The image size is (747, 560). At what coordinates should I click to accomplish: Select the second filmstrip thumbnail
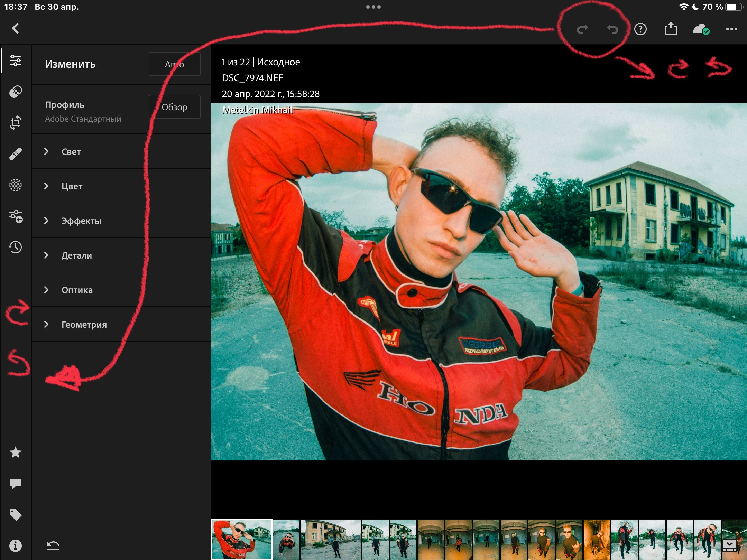tap(286, 539)
